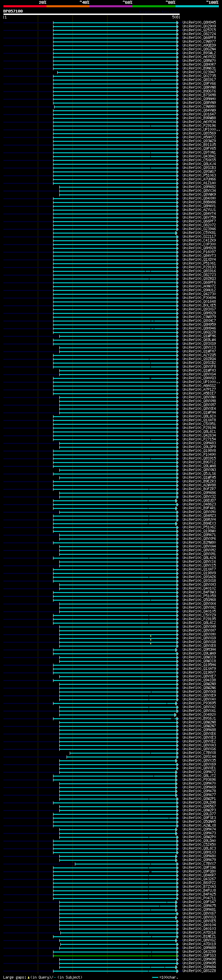Select label UniRef100_A7DX19

click(199, 944)
